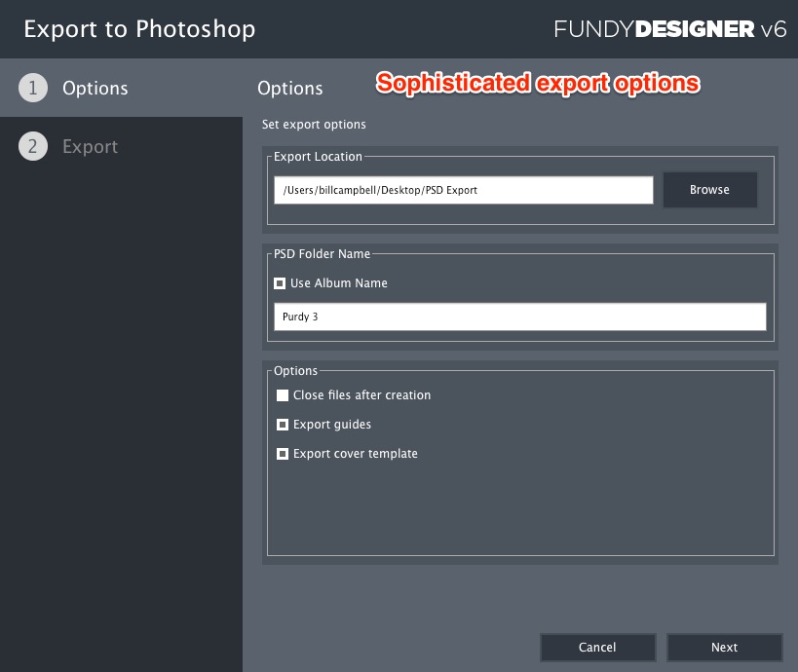798x672 pixels.
Task: Click the Browse button
Action: pyautogui.click(x=710, y=190)
